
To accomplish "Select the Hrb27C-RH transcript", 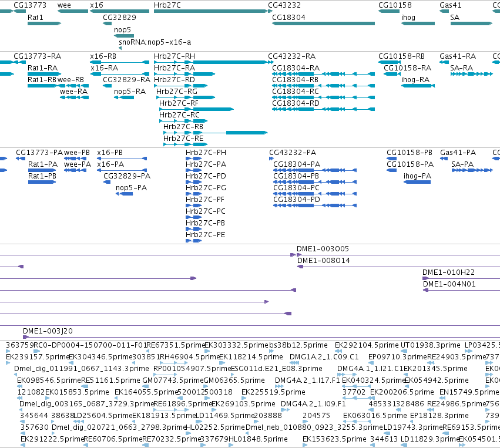I will point(211,62).
